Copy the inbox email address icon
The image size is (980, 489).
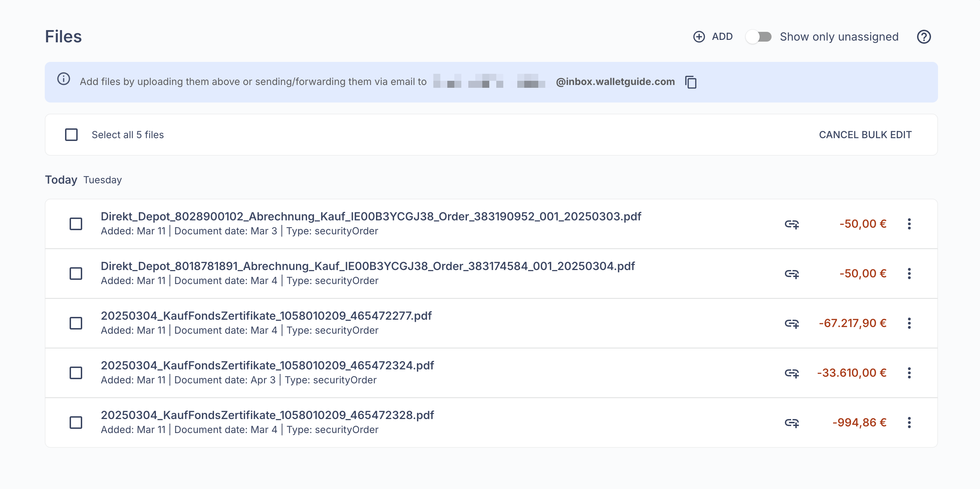(x=690, y=82)
